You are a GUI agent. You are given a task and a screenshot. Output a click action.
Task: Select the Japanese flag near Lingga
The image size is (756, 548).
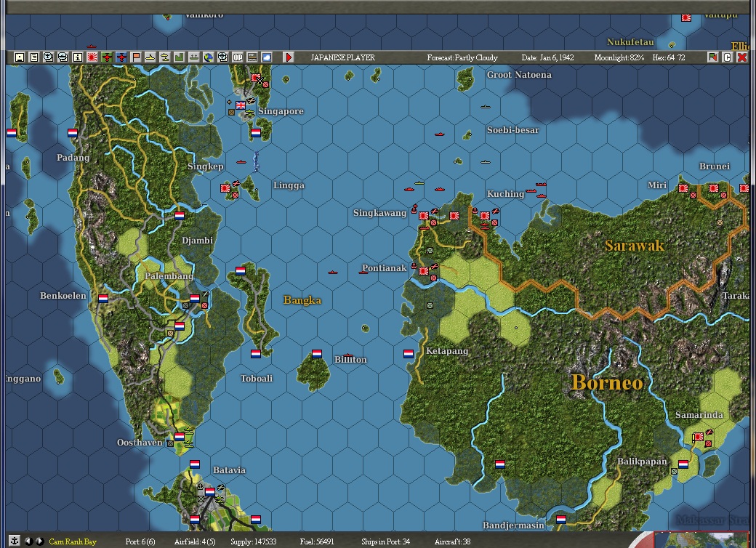pos(225,188)
